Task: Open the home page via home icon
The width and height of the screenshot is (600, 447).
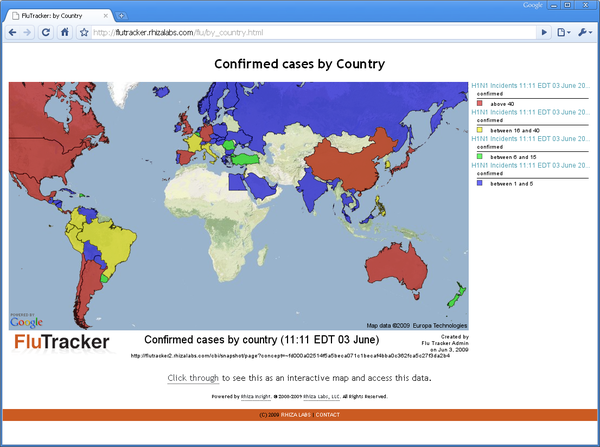Action: pos(65,33)
